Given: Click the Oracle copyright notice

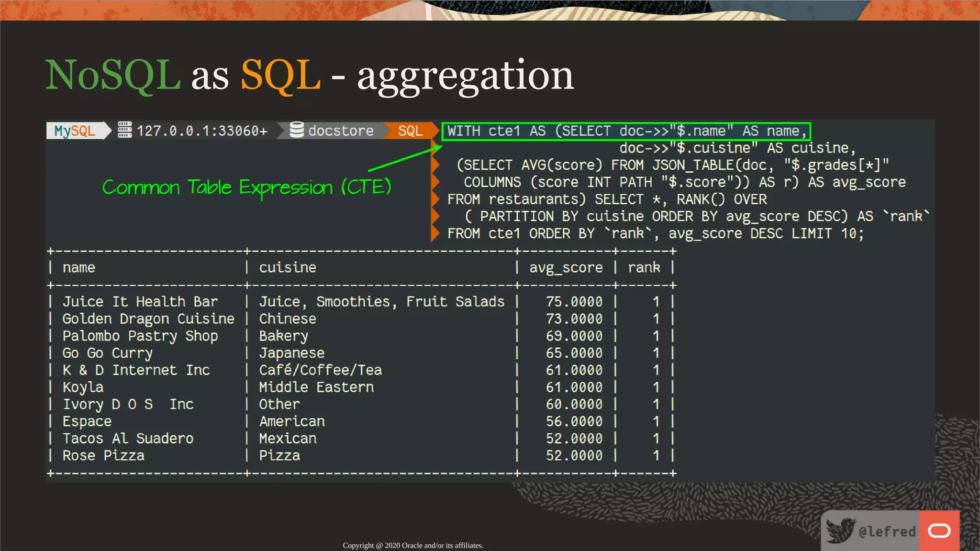Looking at the screenshot, I should point(413,545).
